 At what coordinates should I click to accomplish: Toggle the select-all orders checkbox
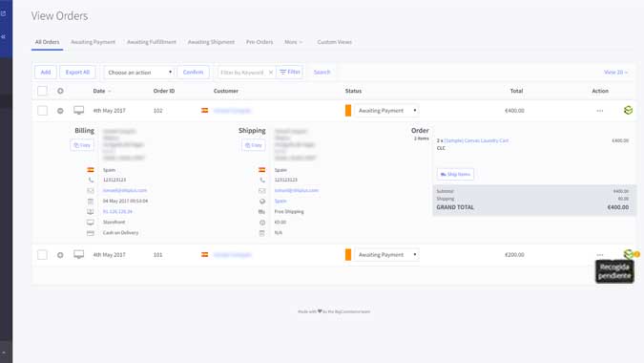coord(42,91)
